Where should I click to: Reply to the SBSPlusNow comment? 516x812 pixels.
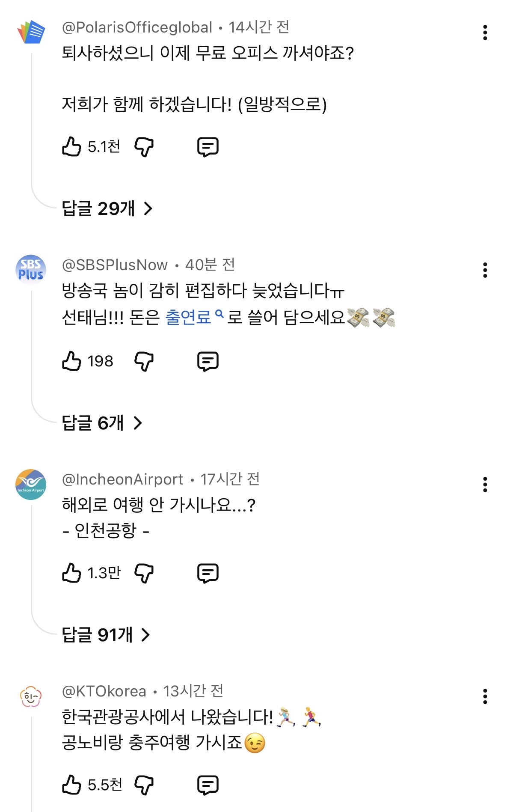pyautogui.click(x=208, y=361)
